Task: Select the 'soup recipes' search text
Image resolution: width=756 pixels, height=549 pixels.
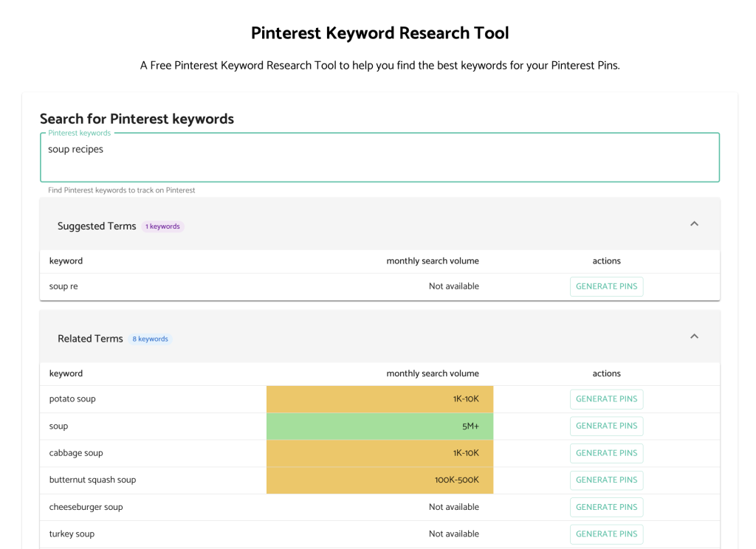Action: click(74, 148)
